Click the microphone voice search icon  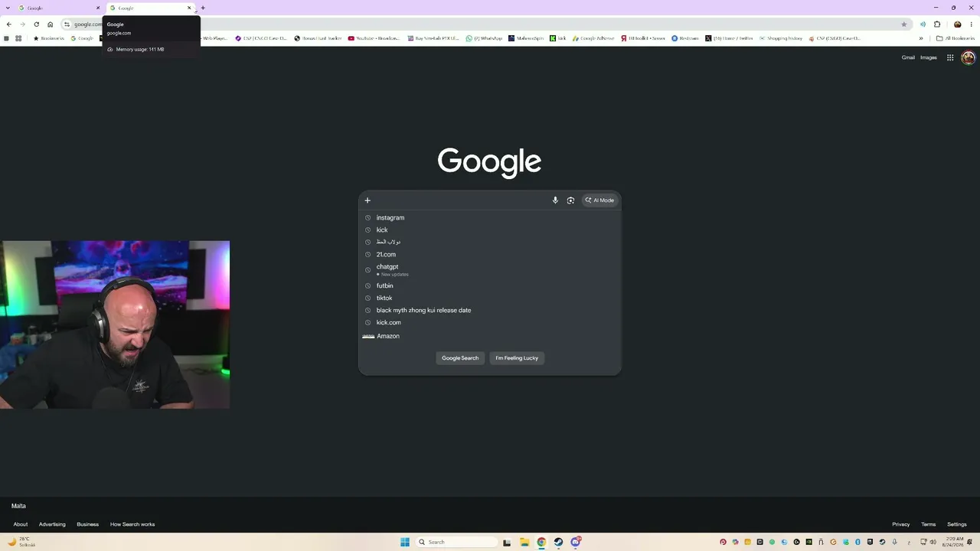555,201
